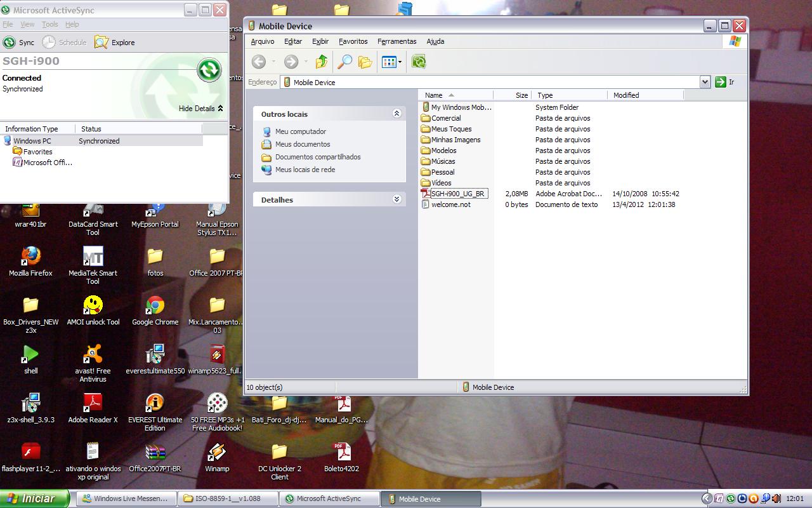This screenshot has width=812, height=508.
Task: Select the welcome.not file
Action: point(450,204)
